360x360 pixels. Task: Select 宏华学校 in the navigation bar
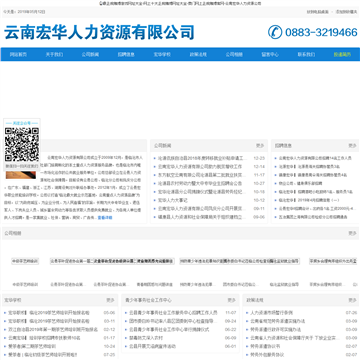[162, 55]
